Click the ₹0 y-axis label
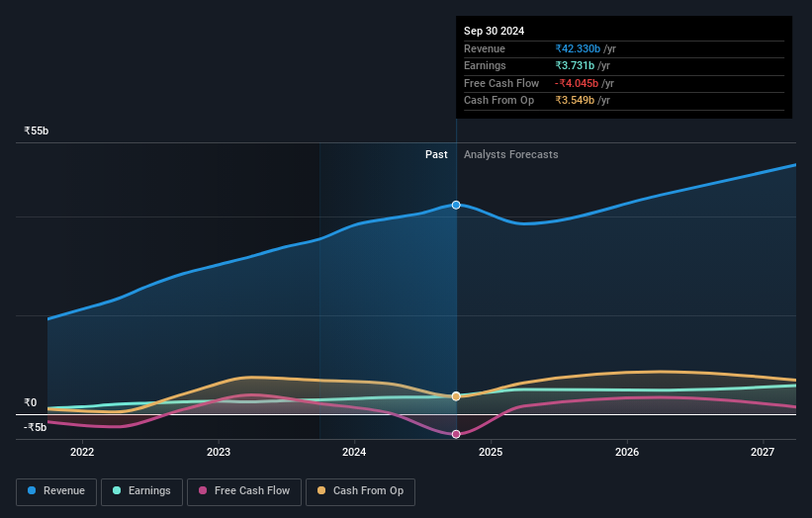The width and height of the screenshot is (812, 518). [31, 402]
